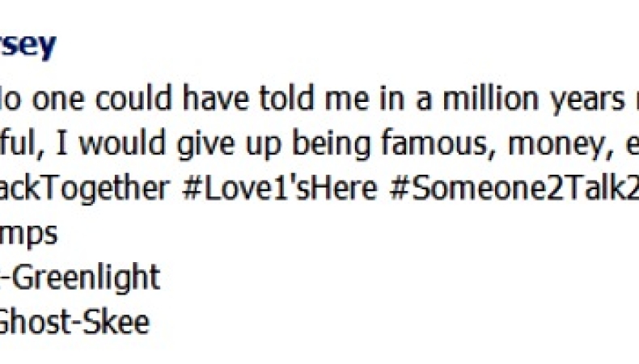Open the poster's profile name link
The width and height of the screenshot is (639, 364).
point(28,45)
